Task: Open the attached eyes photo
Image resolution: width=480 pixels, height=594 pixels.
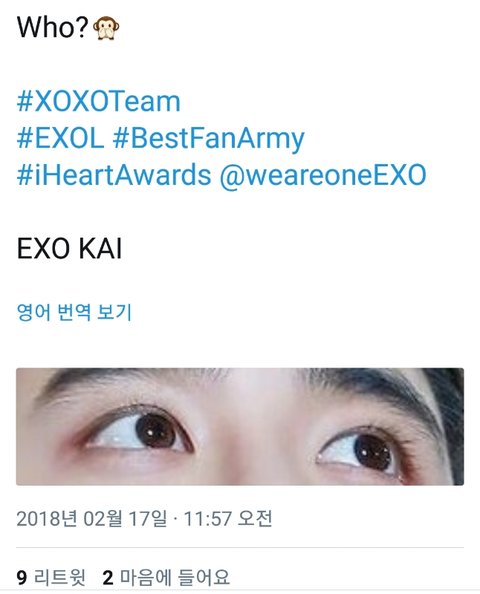Action: (240, 427)
